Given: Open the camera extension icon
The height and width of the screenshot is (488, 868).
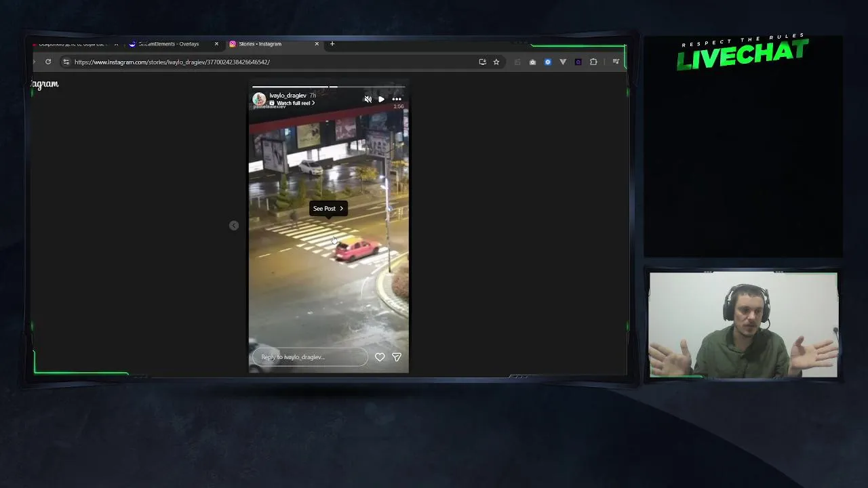Looking at the screenshot, I should (532, 62).
